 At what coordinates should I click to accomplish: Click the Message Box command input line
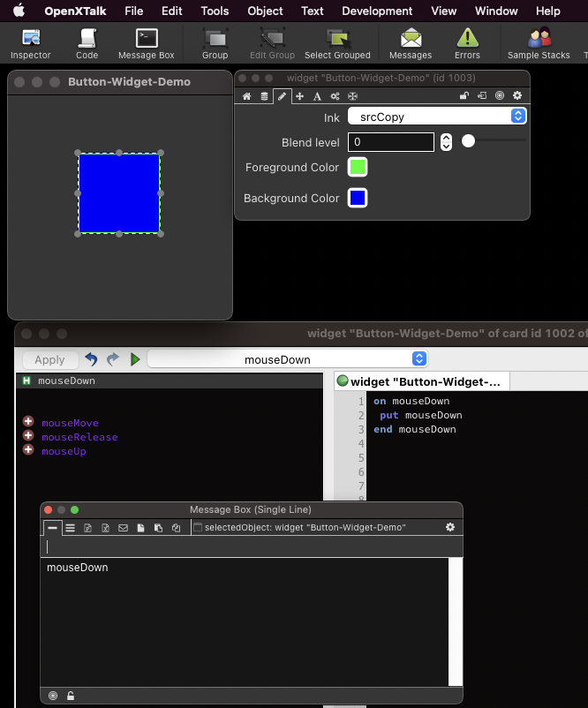point(252,546)
